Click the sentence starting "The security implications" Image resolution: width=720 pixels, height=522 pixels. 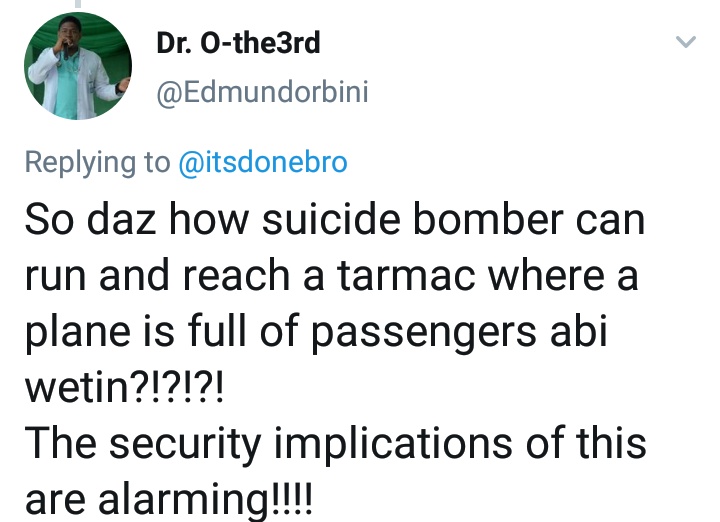coord(335,442)
